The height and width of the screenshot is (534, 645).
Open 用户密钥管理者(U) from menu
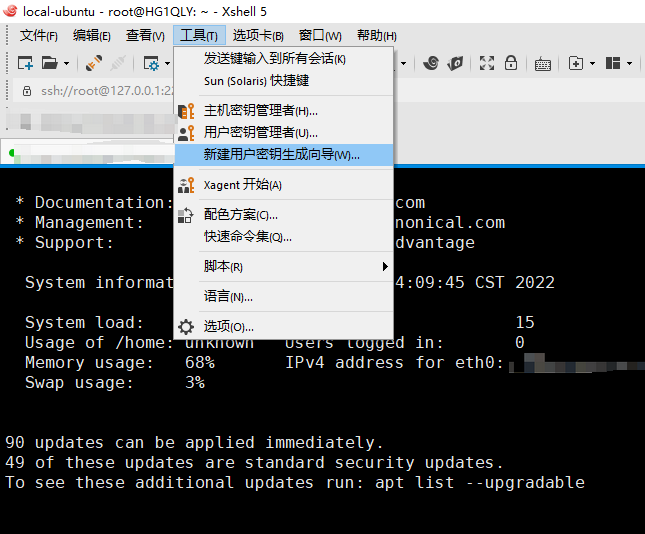[284, 132]
